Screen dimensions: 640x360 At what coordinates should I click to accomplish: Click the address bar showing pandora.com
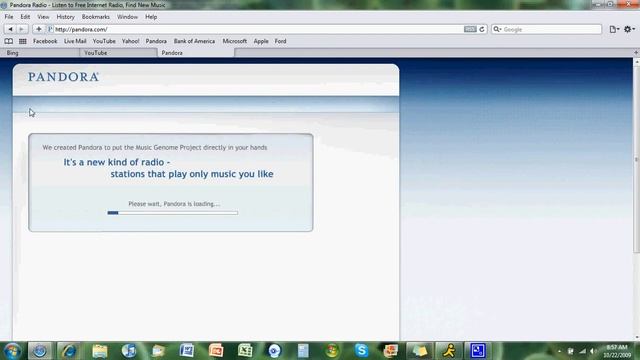(x=267, y=29)
